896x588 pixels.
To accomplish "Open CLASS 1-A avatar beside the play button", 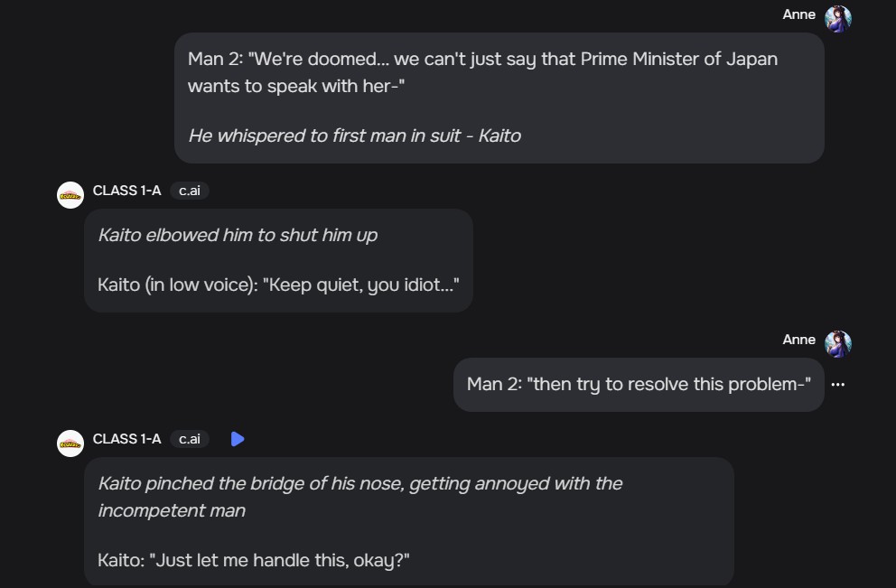I will pos(70,443).
